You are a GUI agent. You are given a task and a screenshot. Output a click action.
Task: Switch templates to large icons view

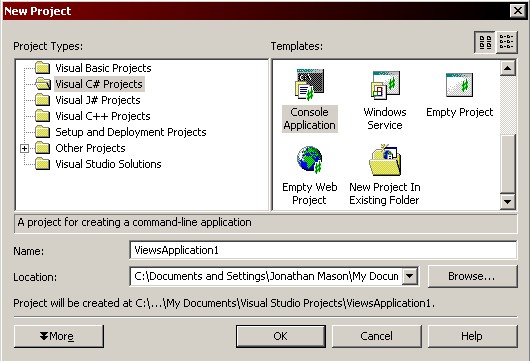(x=485, y=43)
